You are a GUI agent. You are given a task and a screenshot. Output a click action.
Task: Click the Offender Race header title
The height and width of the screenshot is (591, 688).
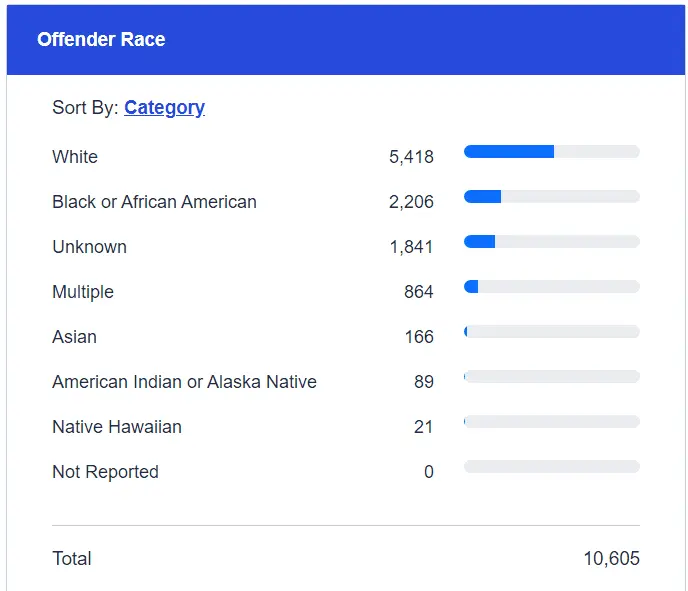coord(101,40)
